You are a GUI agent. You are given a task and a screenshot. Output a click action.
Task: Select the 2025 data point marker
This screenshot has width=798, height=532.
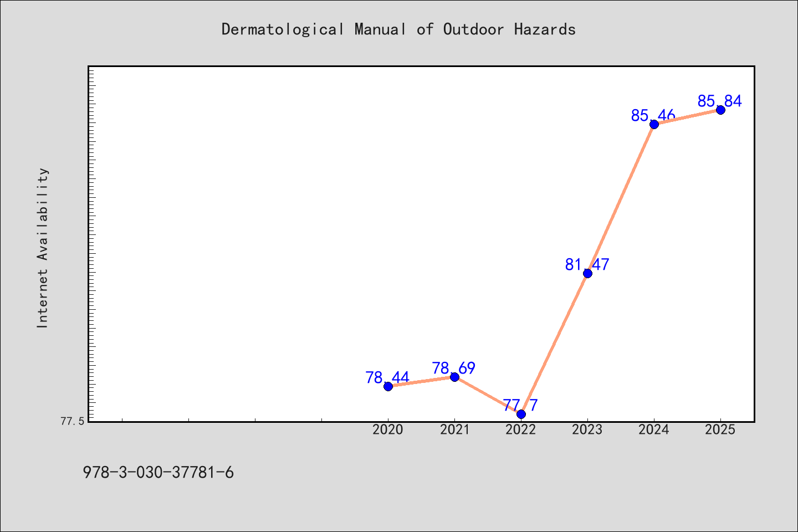tap(720, 110)
